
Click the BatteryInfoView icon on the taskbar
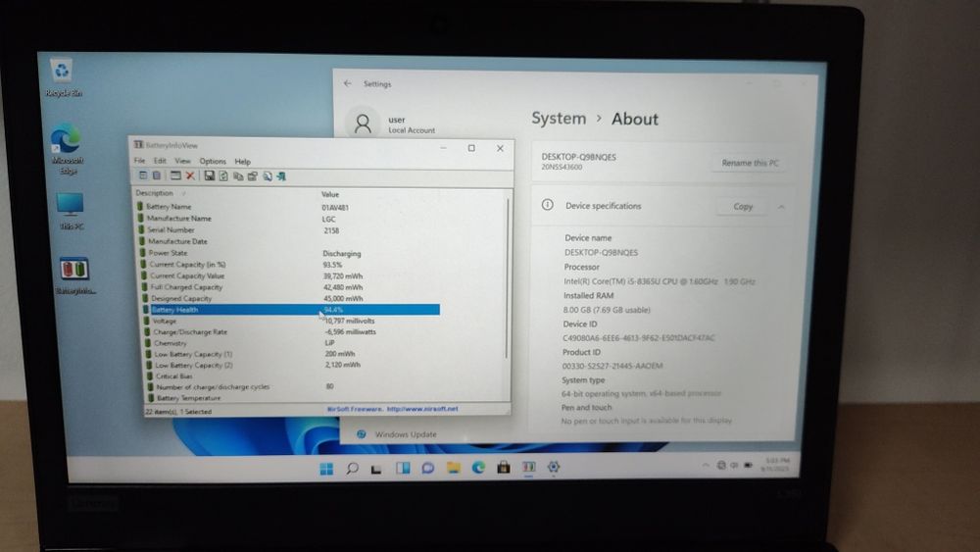click(529, 467)
